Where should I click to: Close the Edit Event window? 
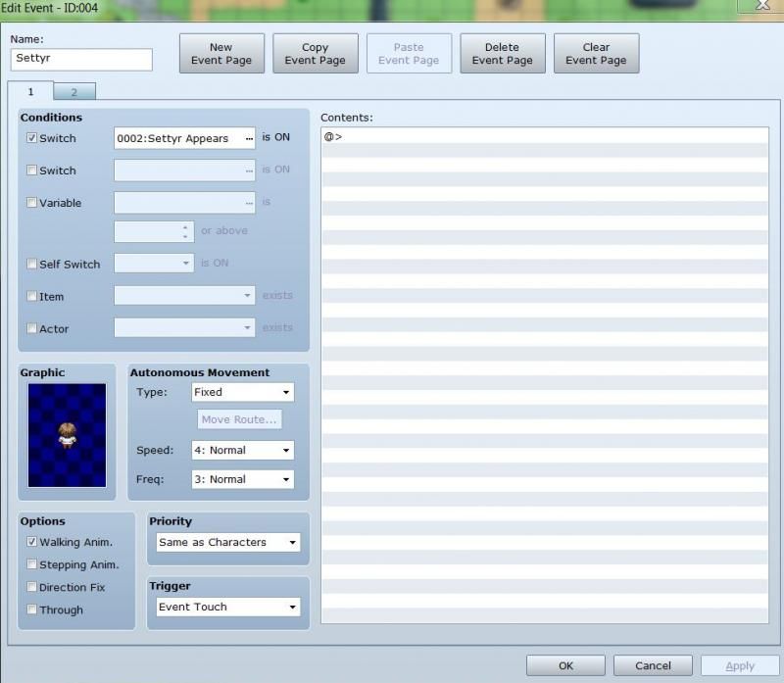click(761, 7)
